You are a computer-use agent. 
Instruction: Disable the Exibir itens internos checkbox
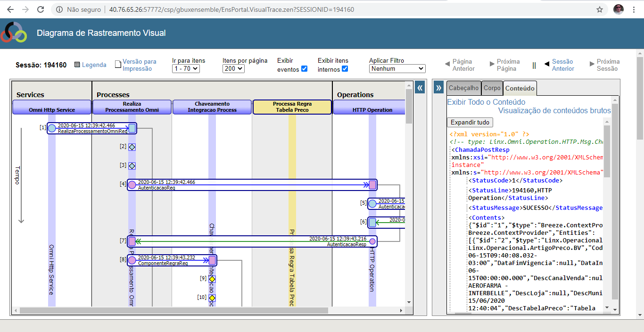point(345,69)
